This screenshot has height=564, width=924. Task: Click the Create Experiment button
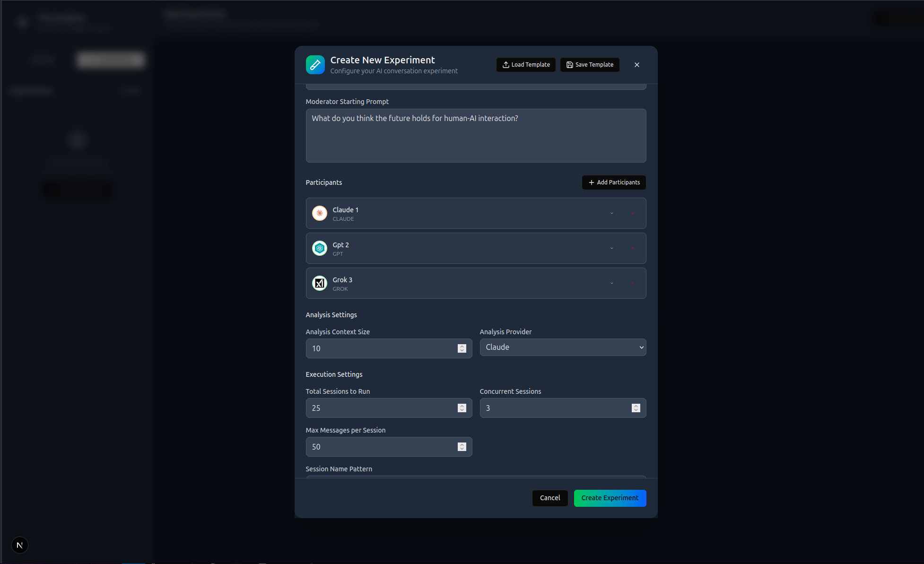tap(610, 498)
